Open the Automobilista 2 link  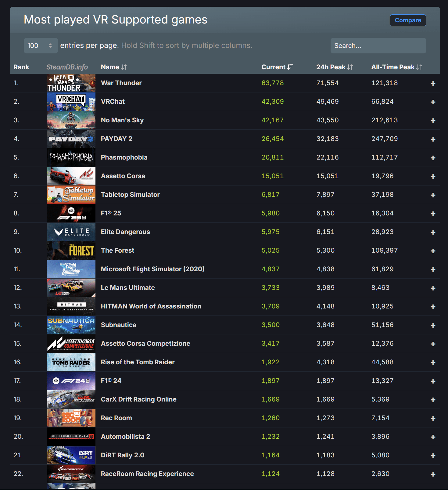125,437
